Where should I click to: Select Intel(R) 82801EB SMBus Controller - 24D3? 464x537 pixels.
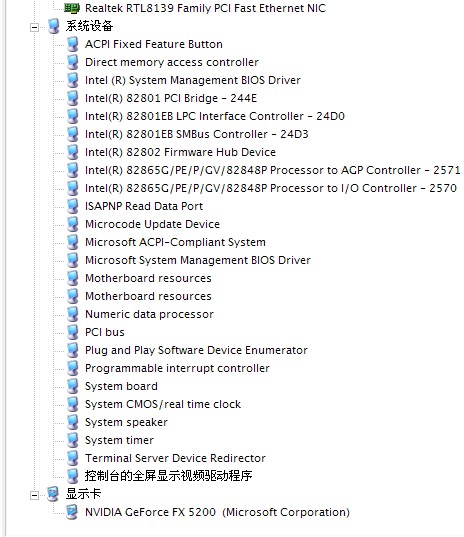[x=197, y=134]
